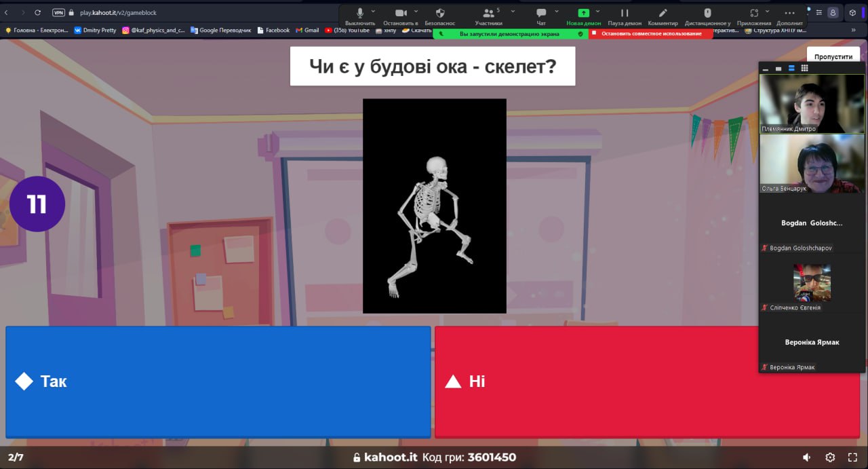Stop video using the camera icon
The height and width of the screenshot is (469, 868).
(x=401, y=14)
